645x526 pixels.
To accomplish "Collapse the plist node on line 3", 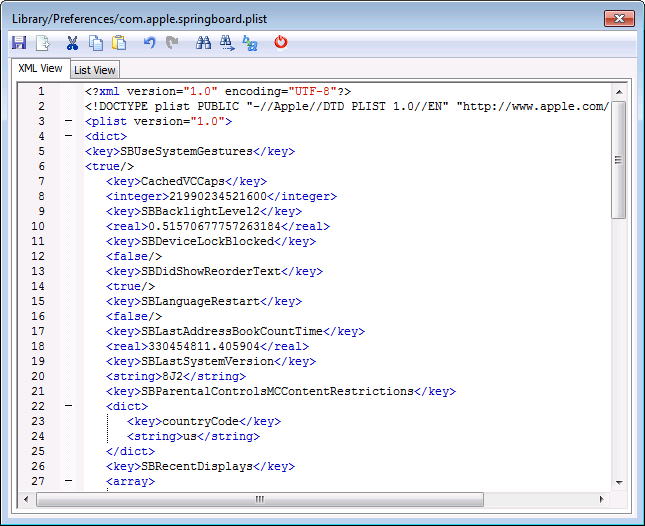I will 68,122.
